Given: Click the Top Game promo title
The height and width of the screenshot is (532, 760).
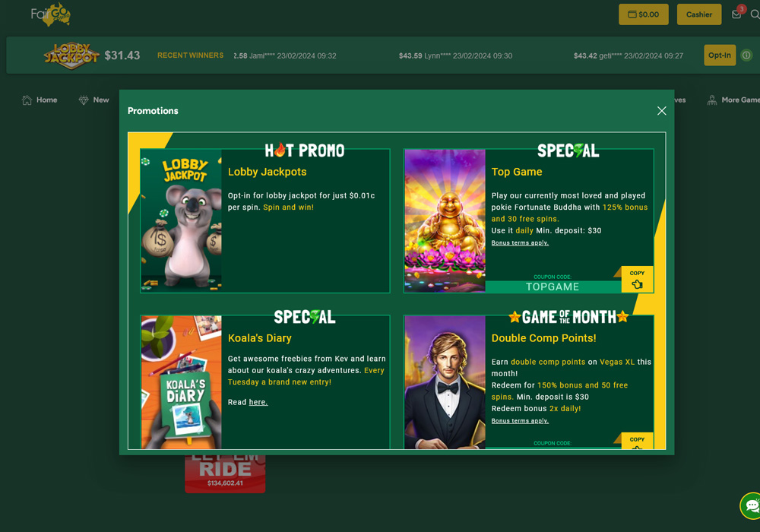Looking at the screenshot, I should tap(517, 172).
